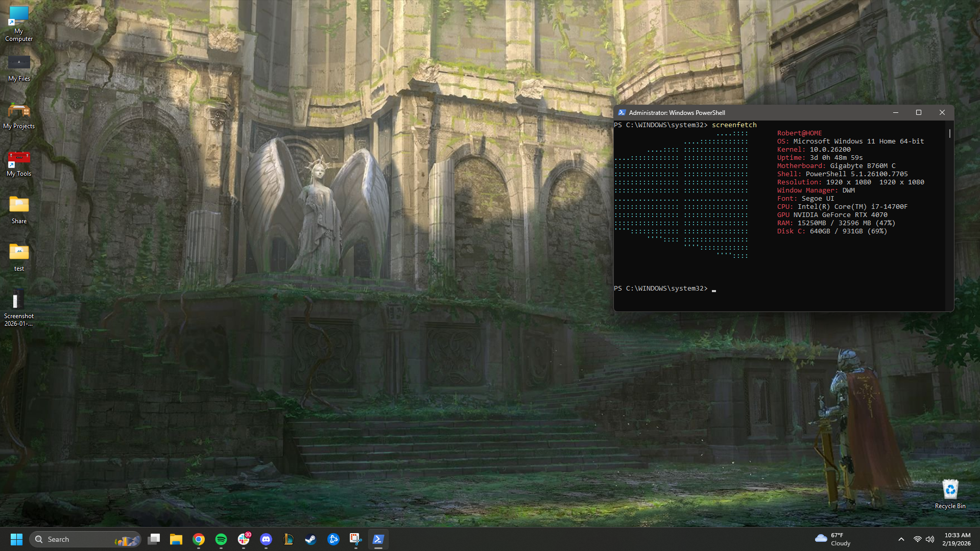Click the PowerShell vertical scrollbar thumb
980x551 pixels.
[950, 133]
